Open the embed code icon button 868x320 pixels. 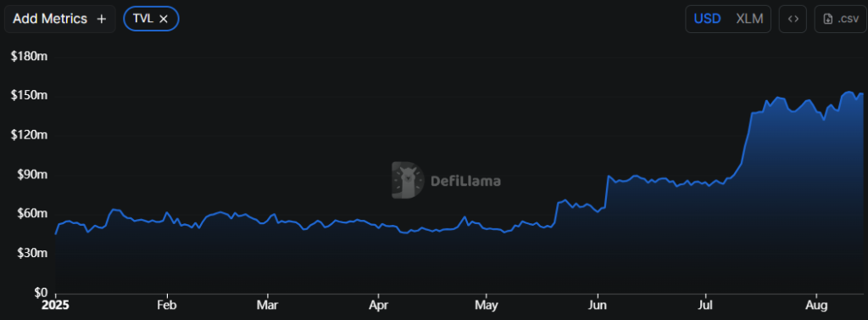(793, 19)
